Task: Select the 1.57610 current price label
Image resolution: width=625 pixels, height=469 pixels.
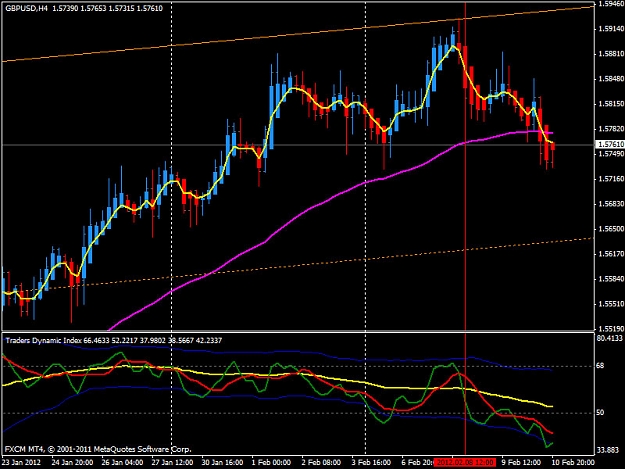Action: coord(610,144)
